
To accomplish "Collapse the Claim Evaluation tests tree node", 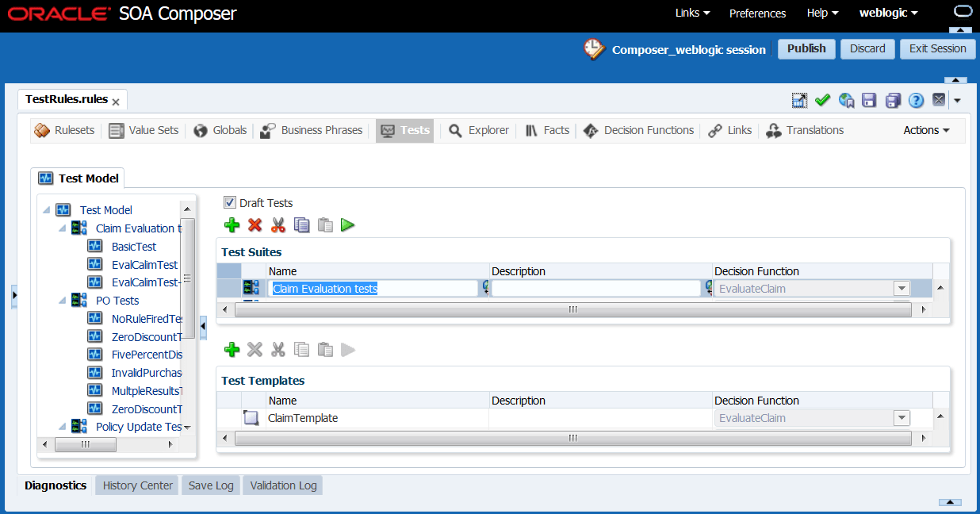I will 63,228.
